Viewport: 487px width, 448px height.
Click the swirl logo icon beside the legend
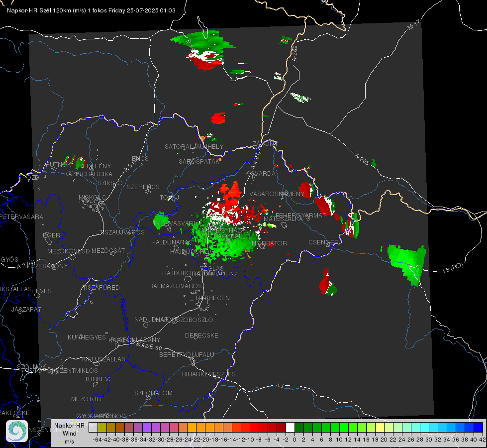coord(17,431)
